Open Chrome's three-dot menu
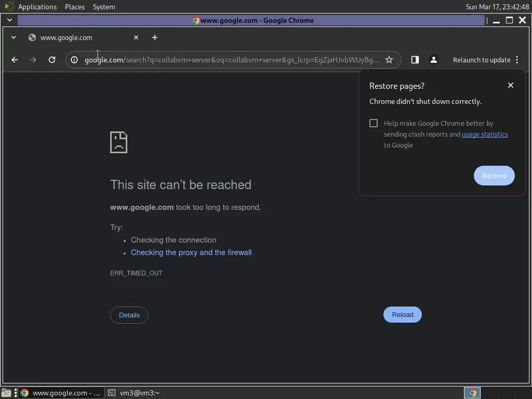 (x=517, y=60)
